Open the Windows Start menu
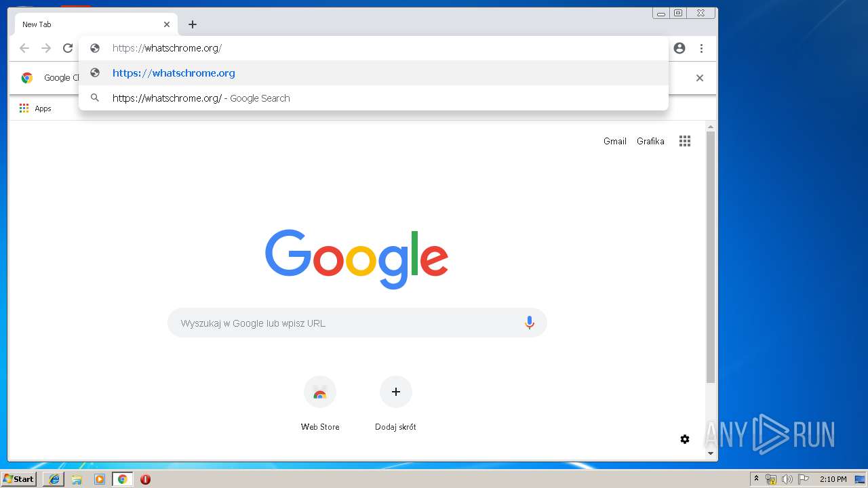Image resolution: width=868 pixels, height=488 pixels. (19, 479)
